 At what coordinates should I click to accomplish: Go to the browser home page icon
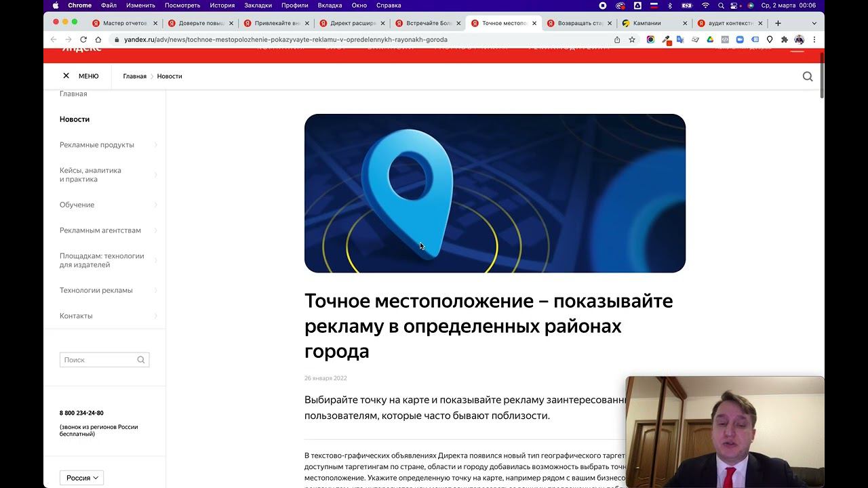point(98,39)
